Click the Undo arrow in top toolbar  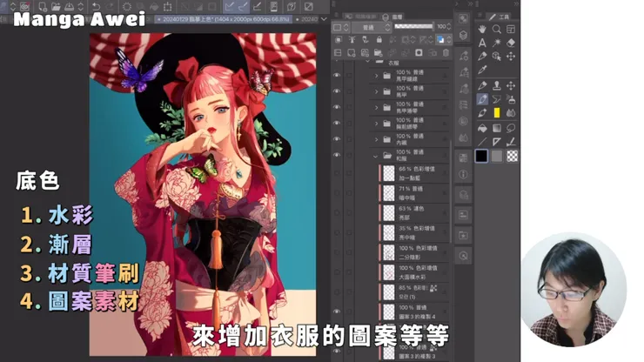coord(96,6)
